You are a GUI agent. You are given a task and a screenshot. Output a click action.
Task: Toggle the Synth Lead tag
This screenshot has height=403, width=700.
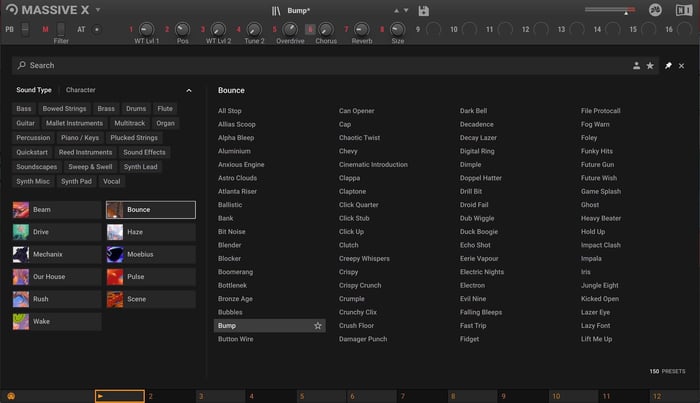point(141,167)
